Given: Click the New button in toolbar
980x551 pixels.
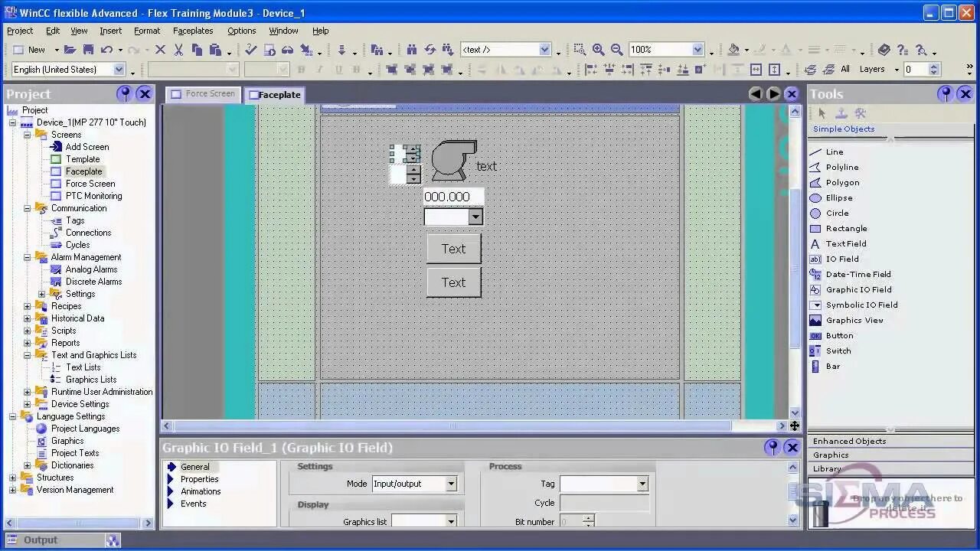Looking at the screenshot, I should pyautogui.click(x=30, y=50).
